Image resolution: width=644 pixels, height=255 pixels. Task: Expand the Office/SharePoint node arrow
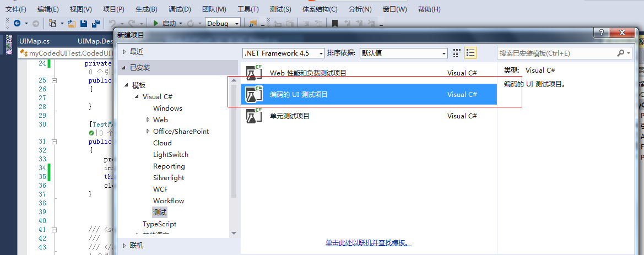[x=148, y=132]
